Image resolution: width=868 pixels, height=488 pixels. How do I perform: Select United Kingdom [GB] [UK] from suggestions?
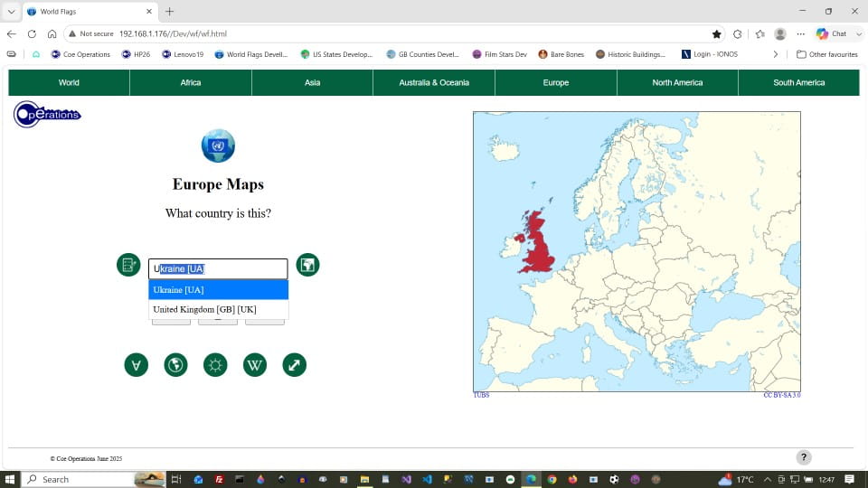[218, 309]
